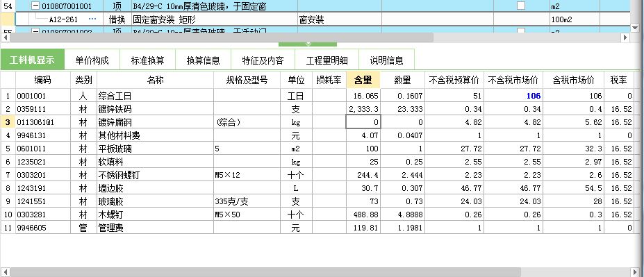Click the green panel collapse handle
This screenshot has height=277, width=644.
(308, 44)
